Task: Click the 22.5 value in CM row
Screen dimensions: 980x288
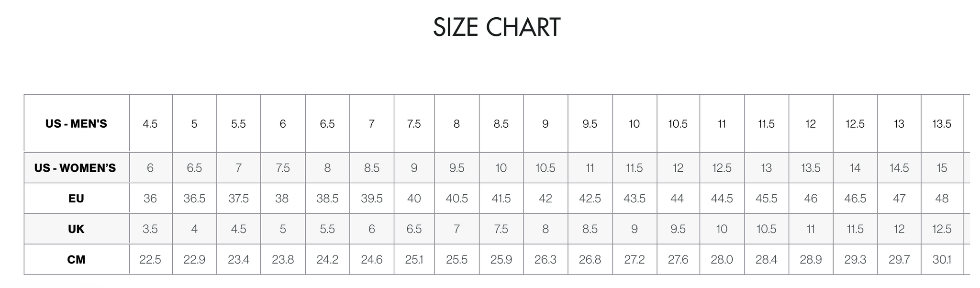Action: coord(150,260)
